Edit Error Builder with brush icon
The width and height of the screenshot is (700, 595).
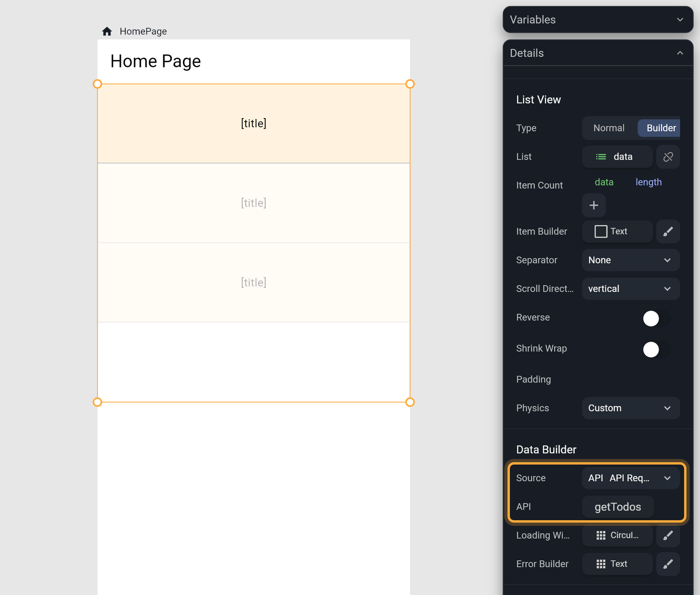(668, 564)
